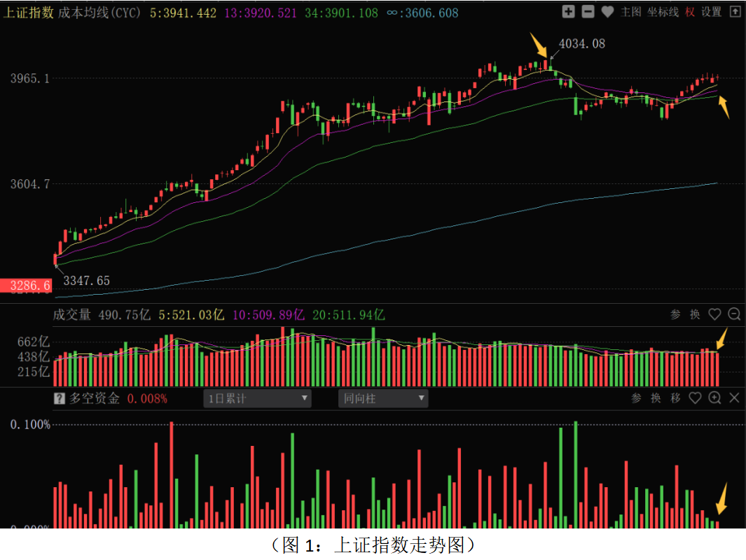Screen dimensions: 746x560
Task: Click the heart icon in 成交量 panel
Action: tap(714, 314)
